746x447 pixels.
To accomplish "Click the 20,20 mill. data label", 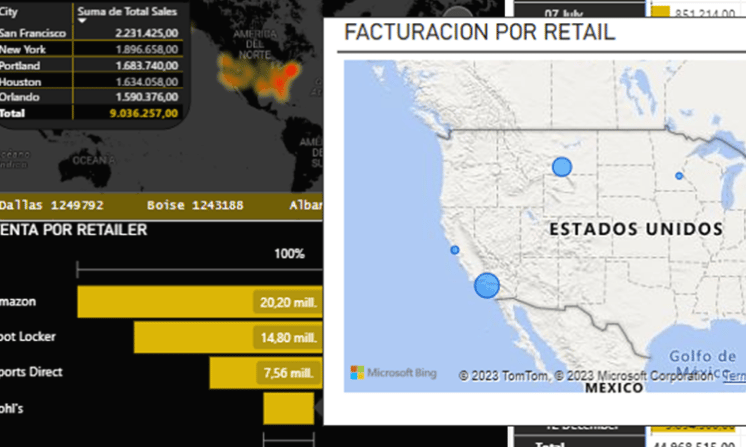I will click(288, 302).
